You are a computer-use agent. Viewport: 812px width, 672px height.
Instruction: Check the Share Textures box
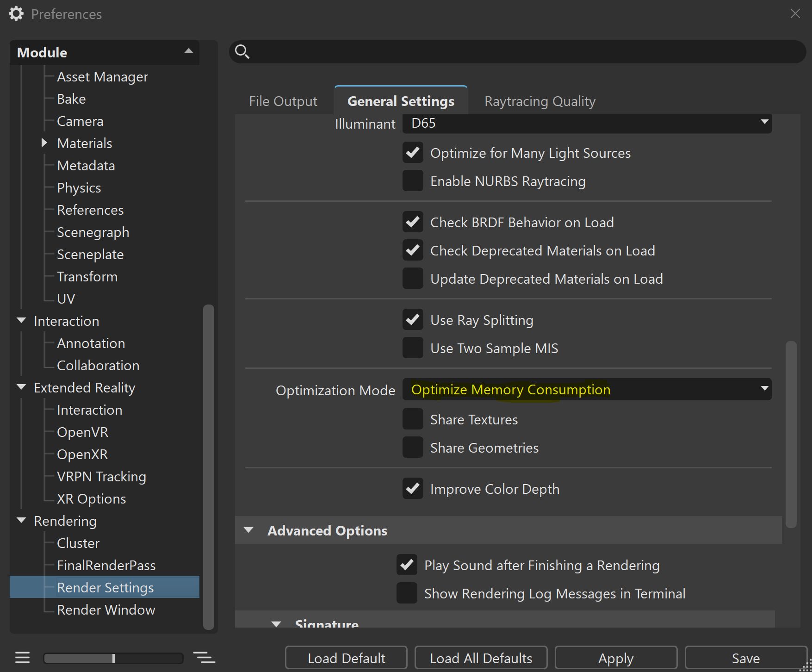tap(413, 419)
